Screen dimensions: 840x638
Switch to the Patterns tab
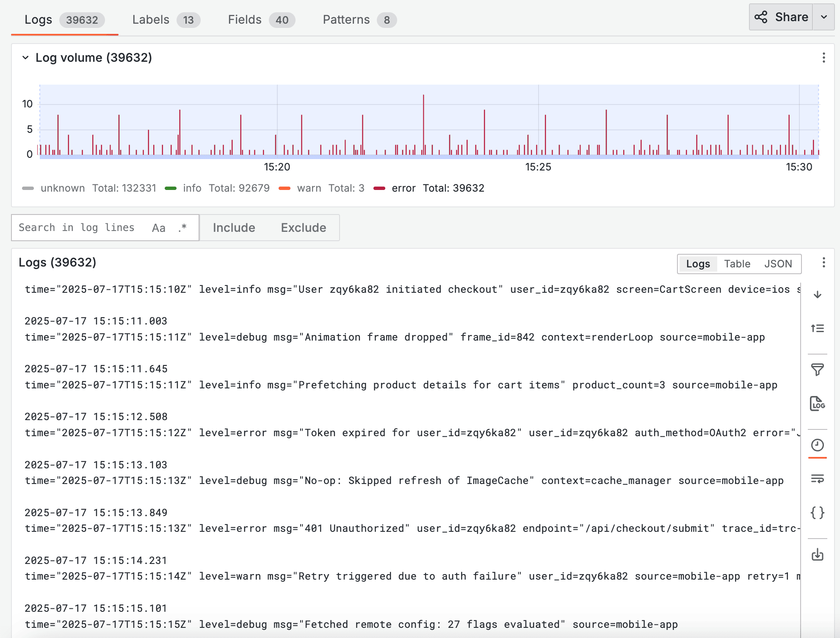359,20
